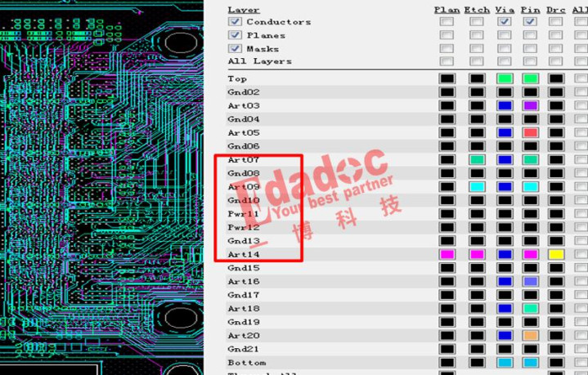Screen dimensions: 588x375
Task: Click the Art14 magenta Etch swatch
Action: pos(477,254)
